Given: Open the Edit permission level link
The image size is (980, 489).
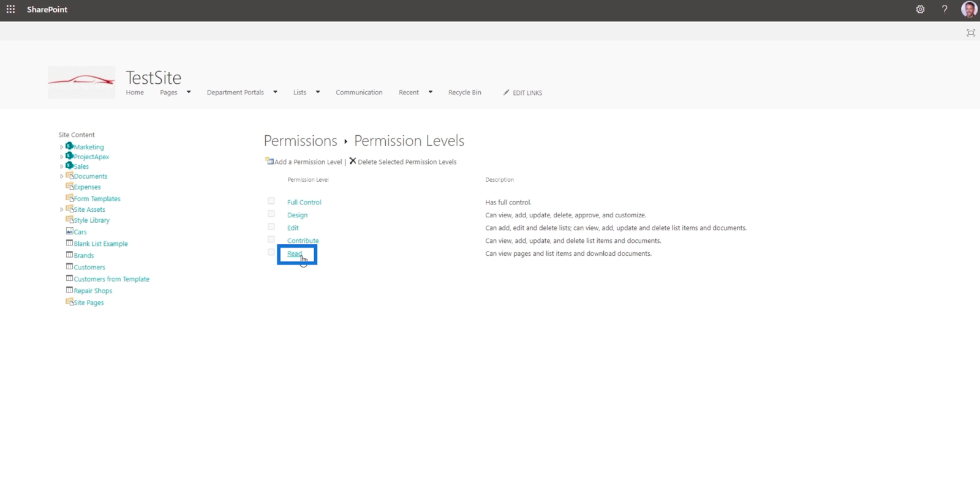Looking at the screenshot, I should 293,228.
